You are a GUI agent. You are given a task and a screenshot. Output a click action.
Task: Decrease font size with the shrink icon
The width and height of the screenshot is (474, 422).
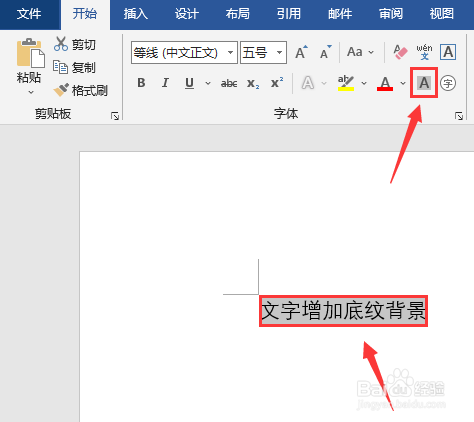[x=325, y=52]
